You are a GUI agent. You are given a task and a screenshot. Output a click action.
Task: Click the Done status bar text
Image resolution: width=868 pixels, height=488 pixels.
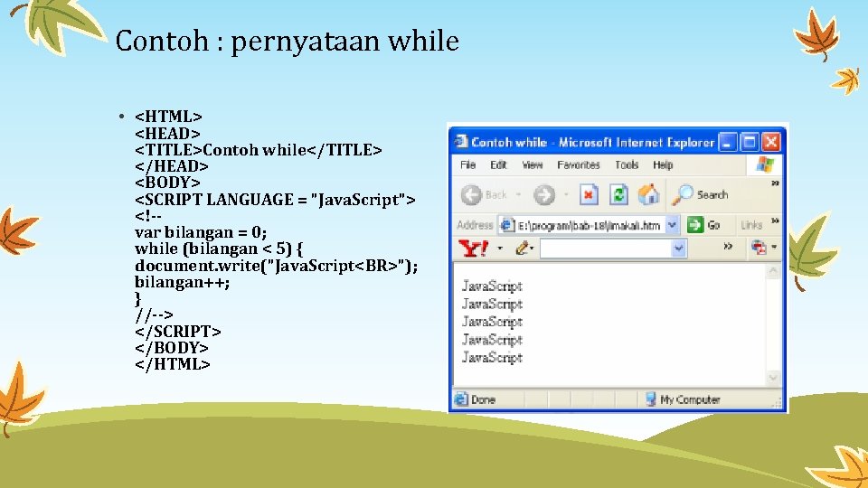pyautogui.click(x=483, y=399)
